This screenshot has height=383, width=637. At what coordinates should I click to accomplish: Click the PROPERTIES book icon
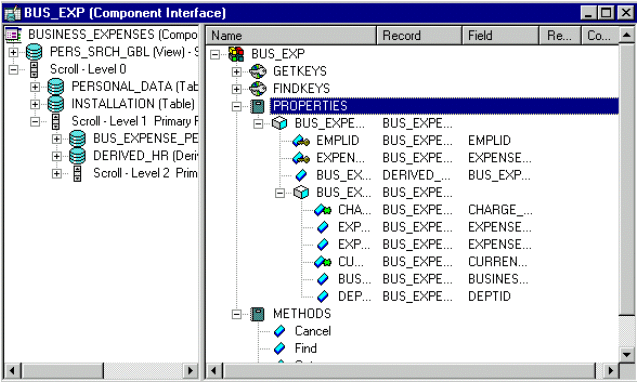(258, 106)
